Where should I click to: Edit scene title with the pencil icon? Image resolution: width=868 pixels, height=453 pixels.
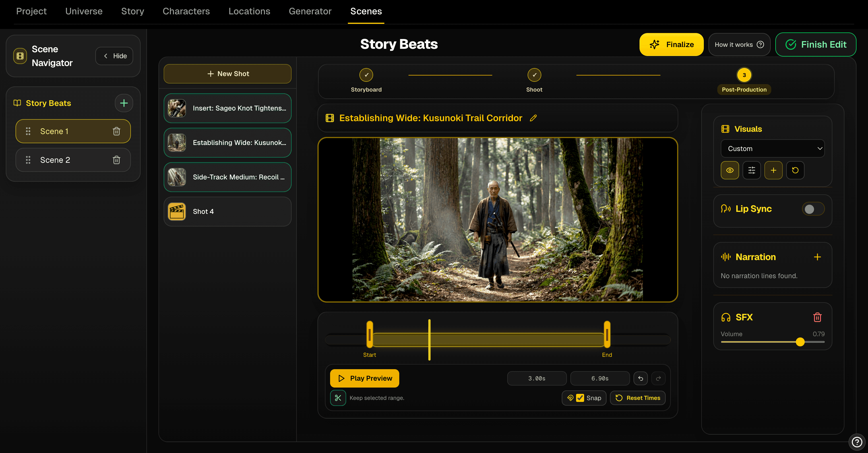point(533,118)
